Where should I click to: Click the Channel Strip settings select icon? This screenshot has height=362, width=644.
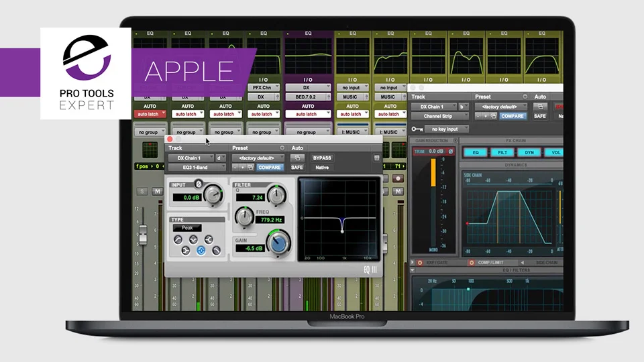(x=493, y=116)
